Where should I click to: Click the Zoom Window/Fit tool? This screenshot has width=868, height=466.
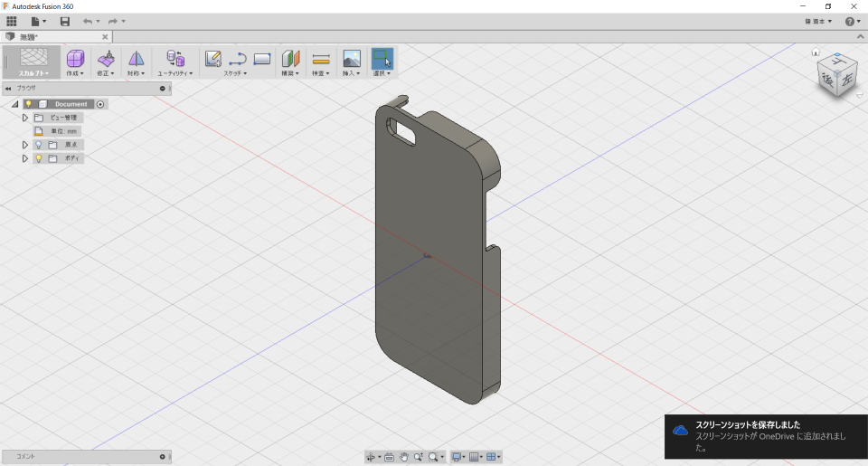point(433,457)
